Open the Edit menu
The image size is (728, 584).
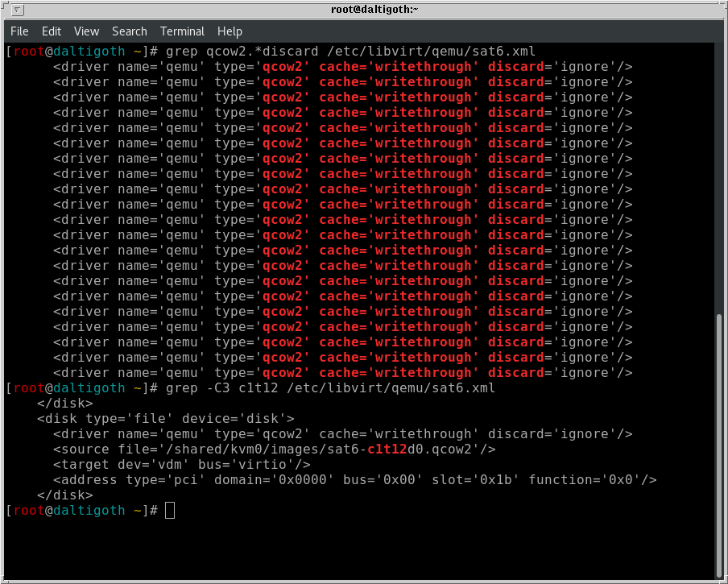(52, 31)
